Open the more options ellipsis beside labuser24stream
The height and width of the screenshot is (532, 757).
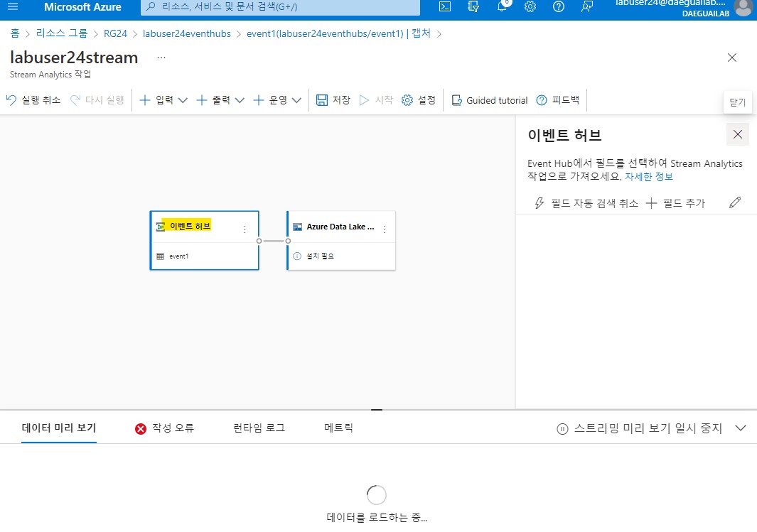point(161,58)
